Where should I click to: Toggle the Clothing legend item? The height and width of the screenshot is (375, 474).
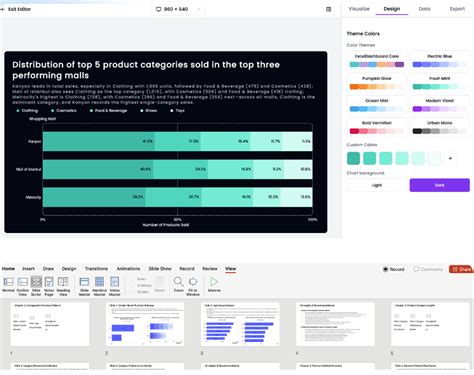(27, 111)
